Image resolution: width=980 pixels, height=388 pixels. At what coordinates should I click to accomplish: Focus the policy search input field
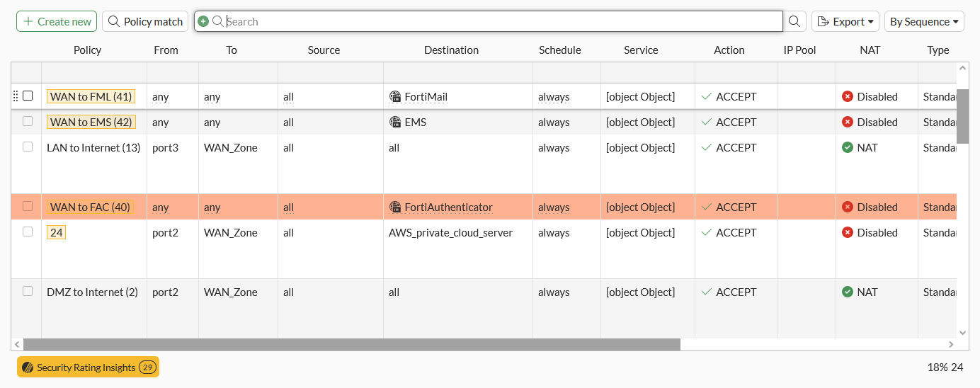[496, 21]
